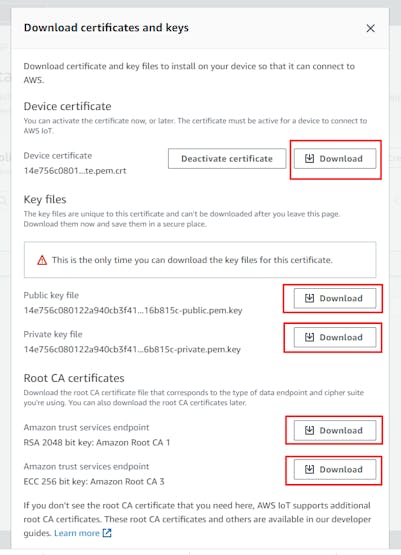Click Deactivate certificate button
401x555 pixels.
point(227,159)
